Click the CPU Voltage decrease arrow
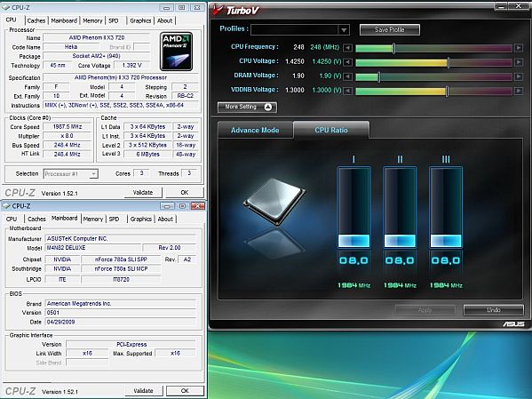Viewport: 532px width, 399px height. click(x=347, y=62)
